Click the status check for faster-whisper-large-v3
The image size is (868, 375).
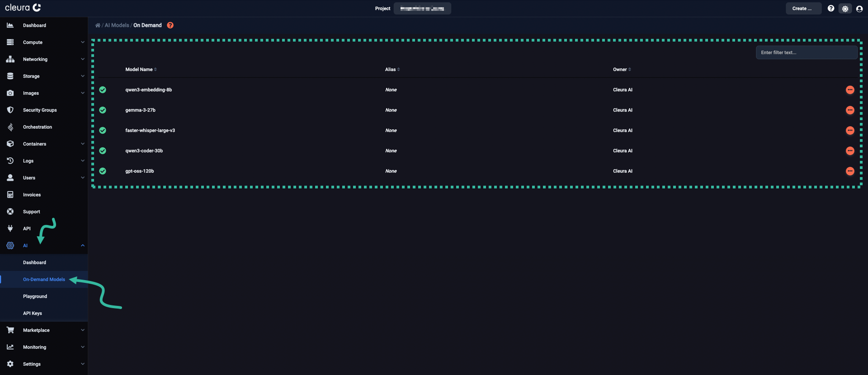pos(103,131)
